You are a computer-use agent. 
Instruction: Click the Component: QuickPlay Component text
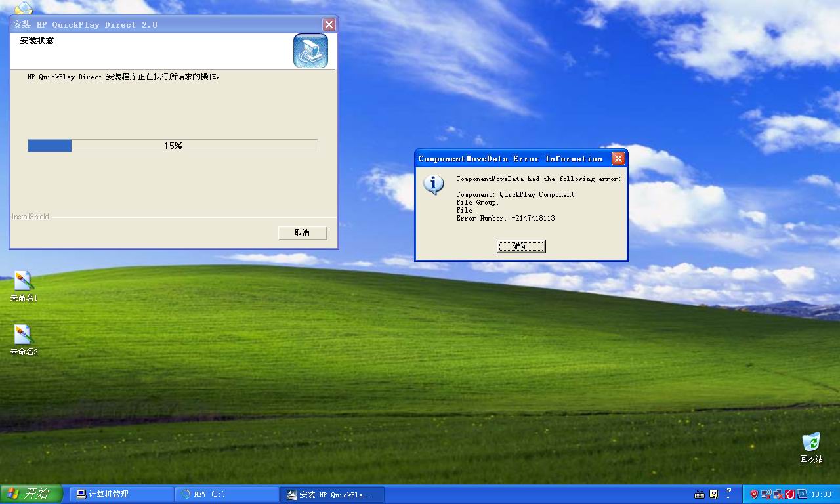tap(515, 194)
